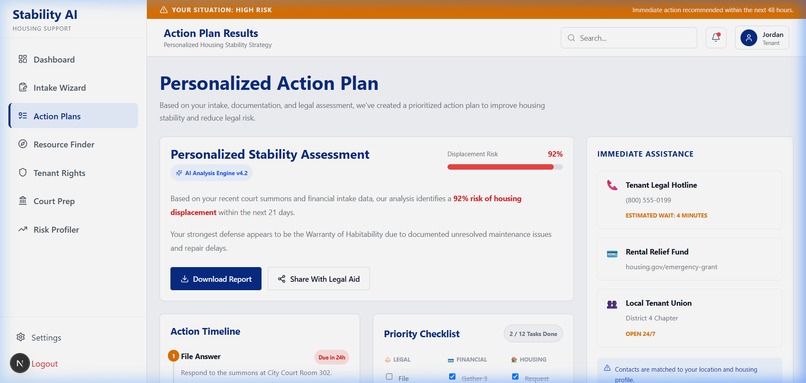Uncheck the Request checkbox under Housing
The image size is (806, 383).
click(515, 377)
